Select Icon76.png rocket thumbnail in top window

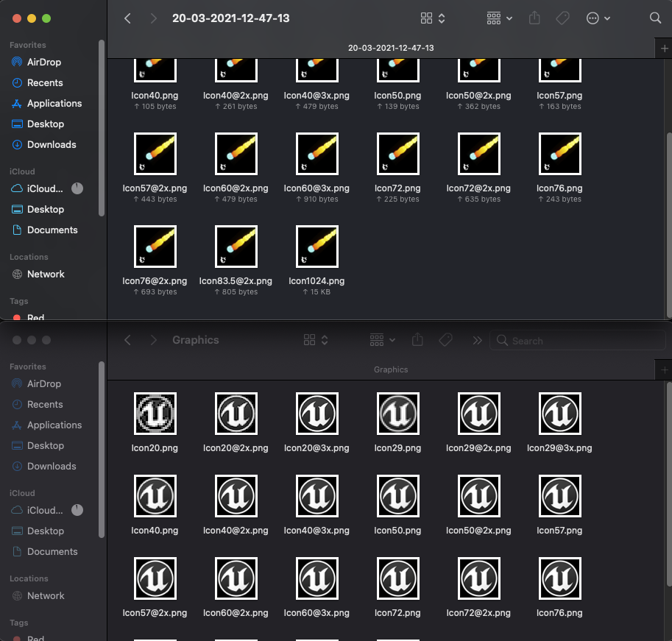(x=560, y=154)
